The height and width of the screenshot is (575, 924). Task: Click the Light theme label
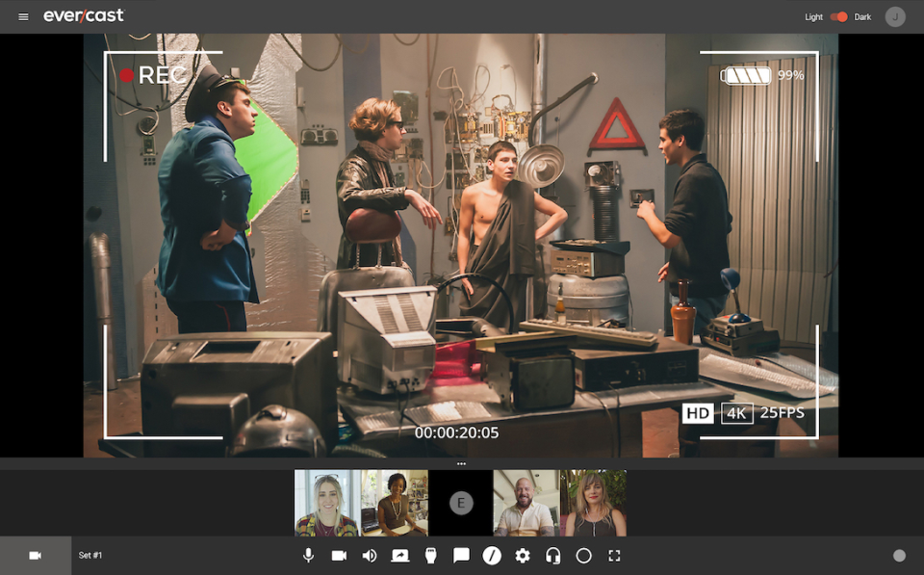(x=813, y=17)
